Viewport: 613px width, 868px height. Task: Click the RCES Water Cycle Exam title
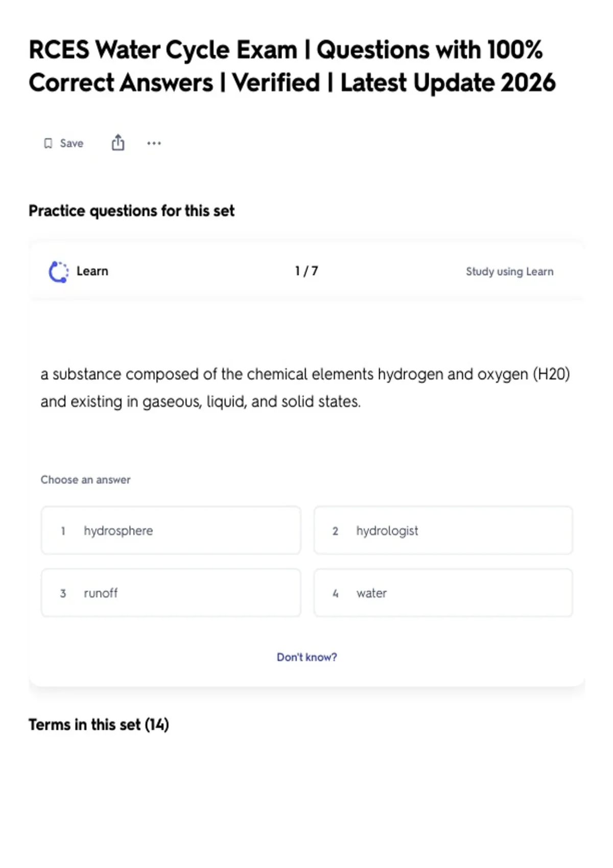(x=292, y=66)
